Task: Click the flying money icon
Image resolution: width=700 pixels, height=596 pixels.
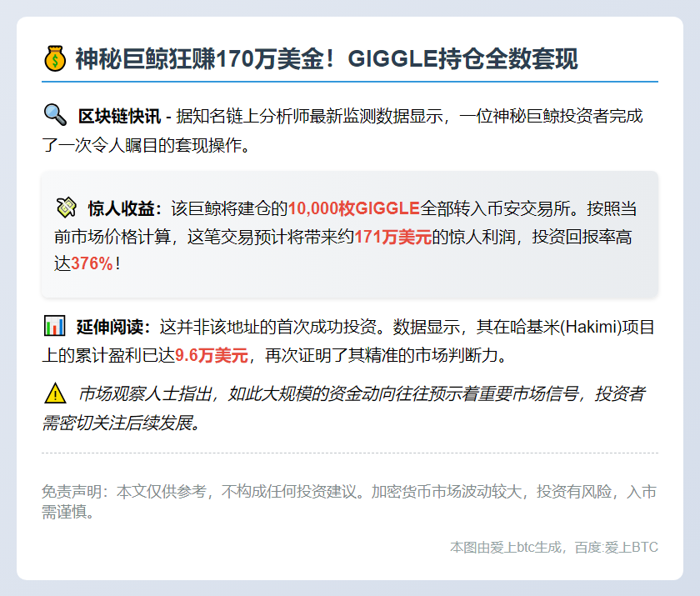Action: click(x=67, y=208)
